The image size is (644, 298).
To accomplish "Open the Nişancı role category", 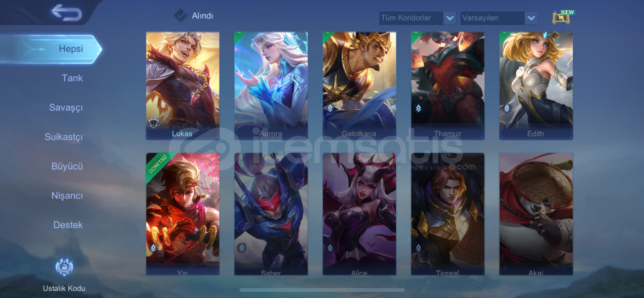I will point(67,196).
